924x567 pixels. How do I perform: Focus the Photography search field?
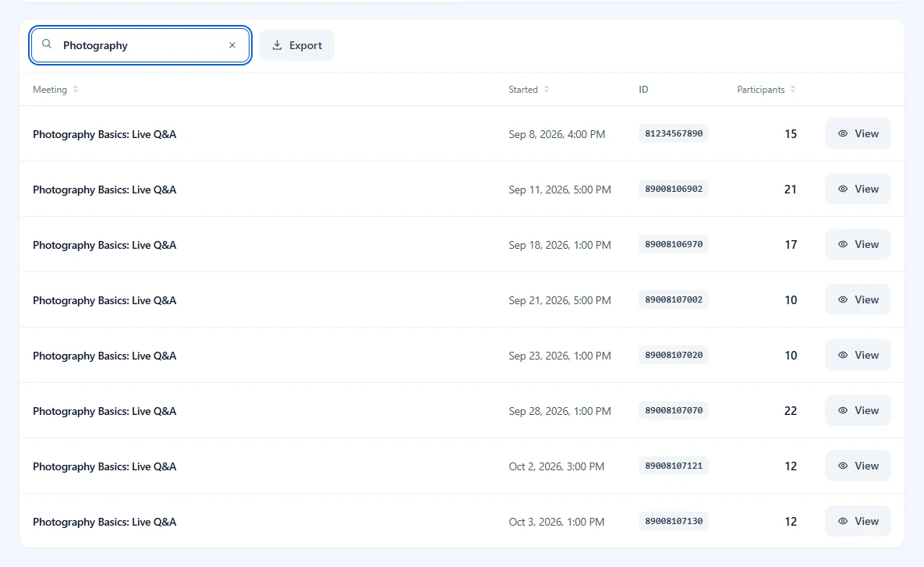point(140,45)
